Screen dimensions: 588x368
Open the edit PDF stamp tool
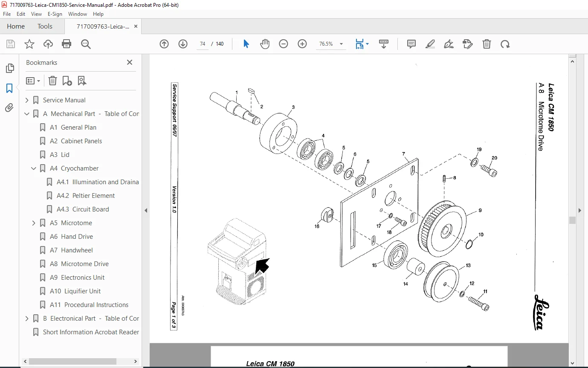468,44
